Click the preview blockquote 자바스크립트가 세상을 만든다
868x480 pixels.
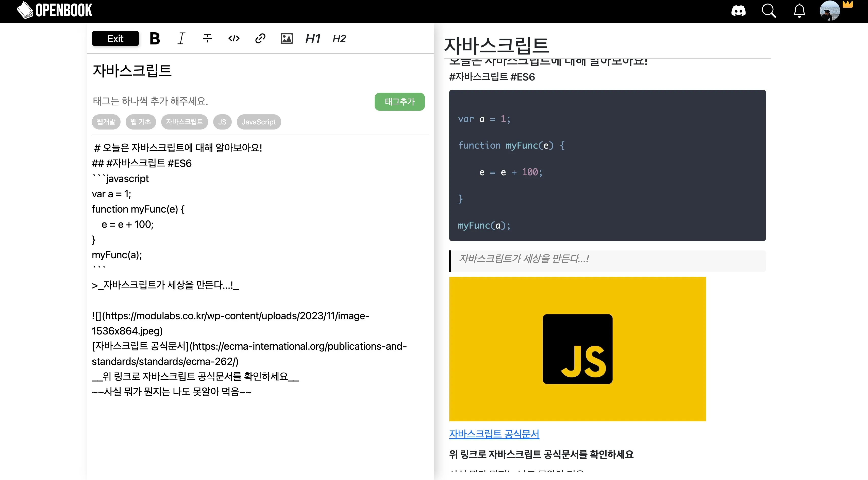607,261
